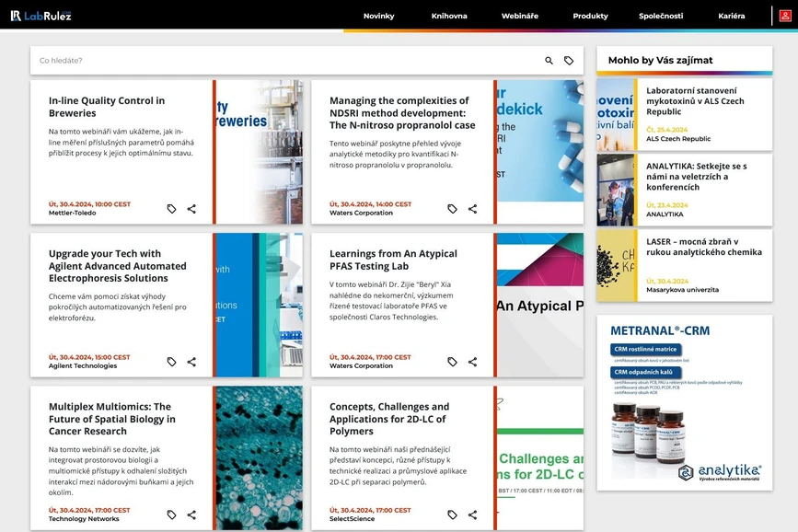Open the Knihovna menu
The width and height of the screenshot is (798, 532).
tap(449, 16)
